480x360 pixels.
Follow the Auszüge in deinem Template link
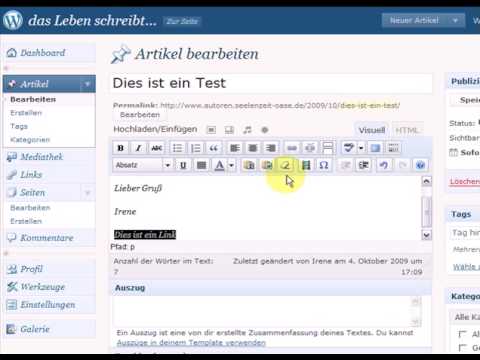click(191, 343)
